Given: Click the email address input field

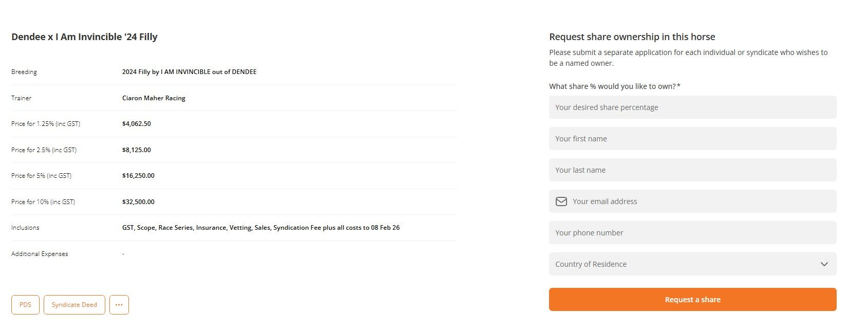Looking at the screenshot, I should pos(699,201).
